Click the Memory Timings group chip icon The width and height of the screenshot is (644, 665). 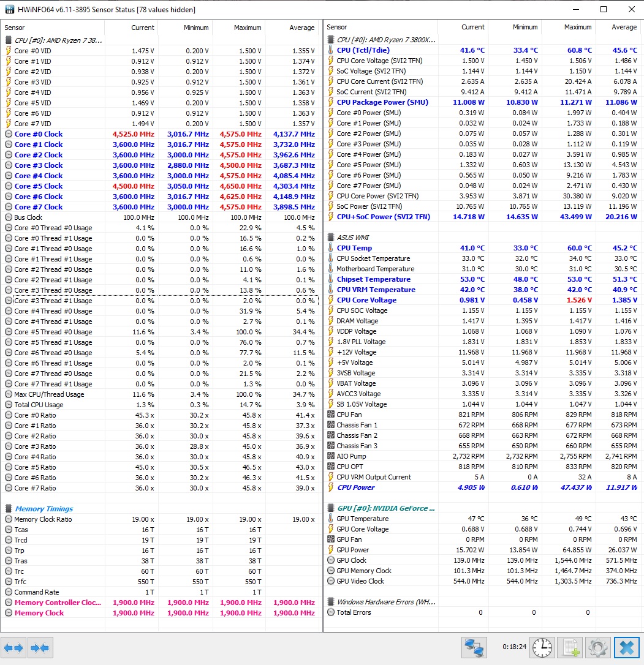point(8,508)
